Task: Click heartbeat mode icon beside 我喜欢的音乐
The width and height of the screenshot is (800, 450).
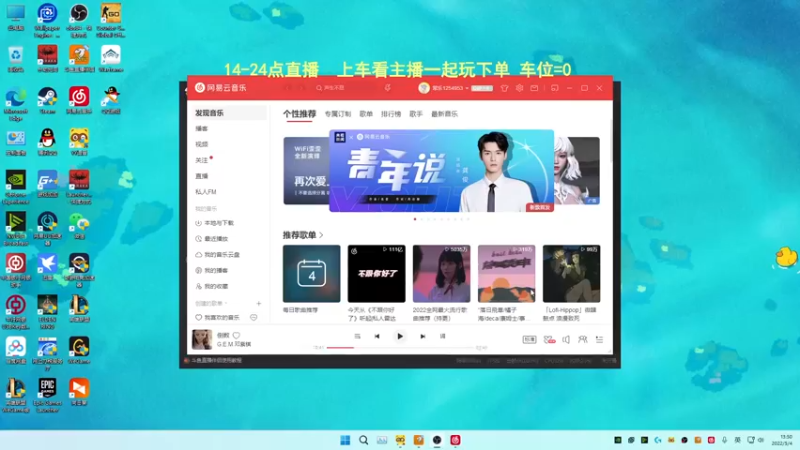Action: pyautogui.click(x=254, y=317)
